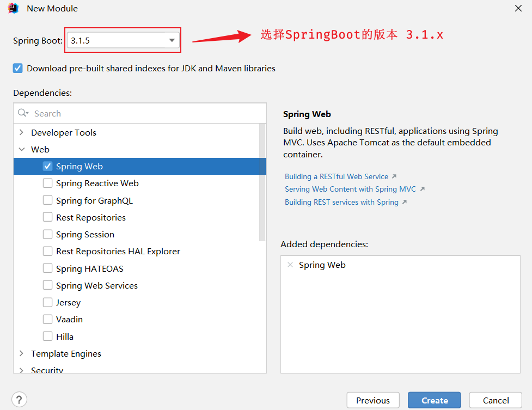Click the Cancel button
Image resolution: width=532 pixels, height=410 pixels.
496,400
